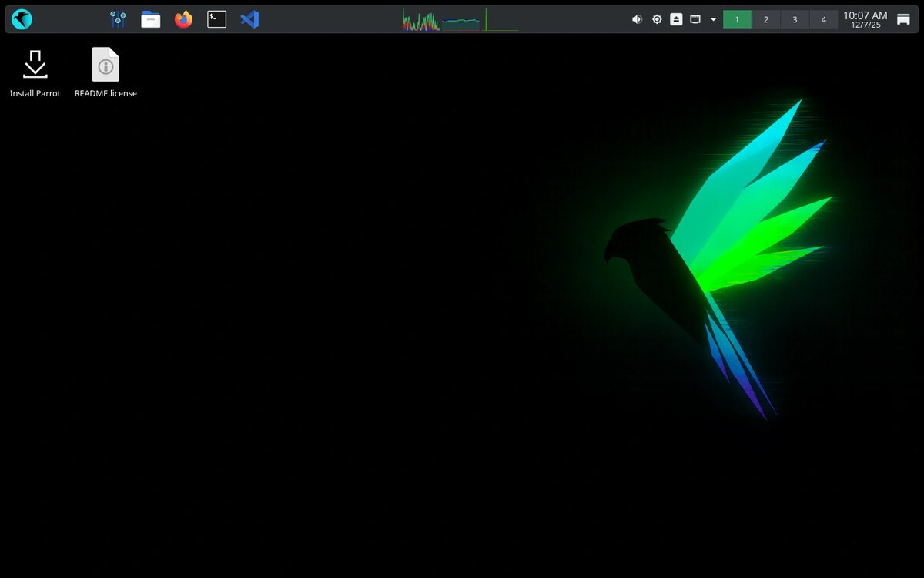Click the show desktop icon at far right
The image size is (924, 578).
[x=902, y=19]
